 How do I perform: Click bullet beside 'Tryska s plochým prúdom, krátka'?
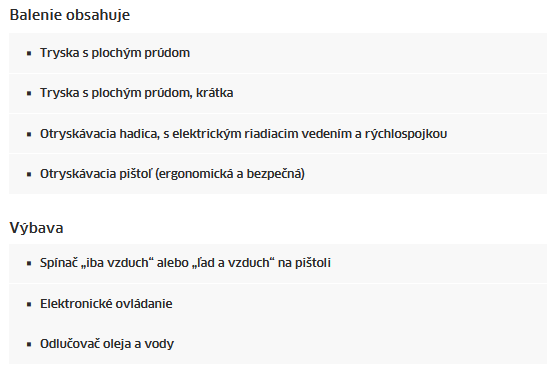point(29,93)
